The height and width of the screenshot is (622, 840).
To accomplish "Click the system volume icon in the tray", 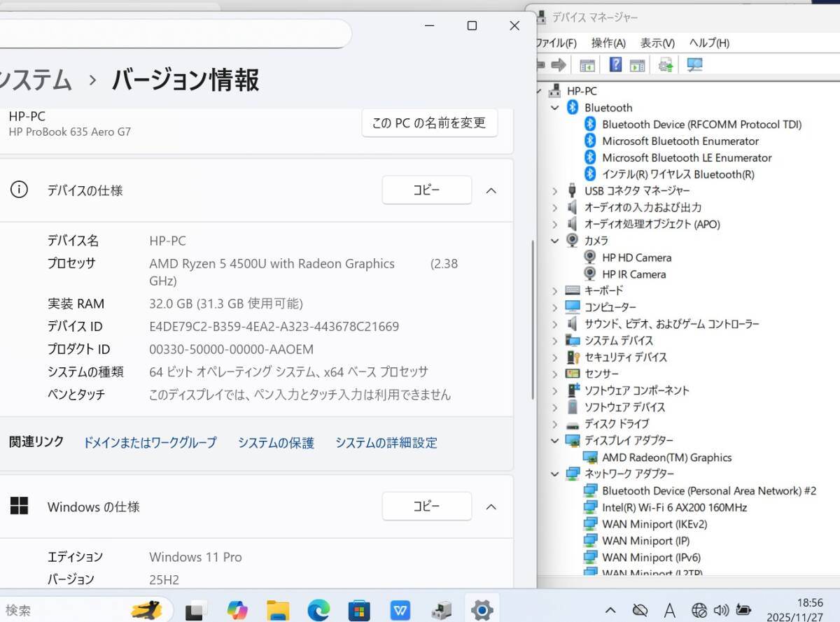I will pos(721,609).
